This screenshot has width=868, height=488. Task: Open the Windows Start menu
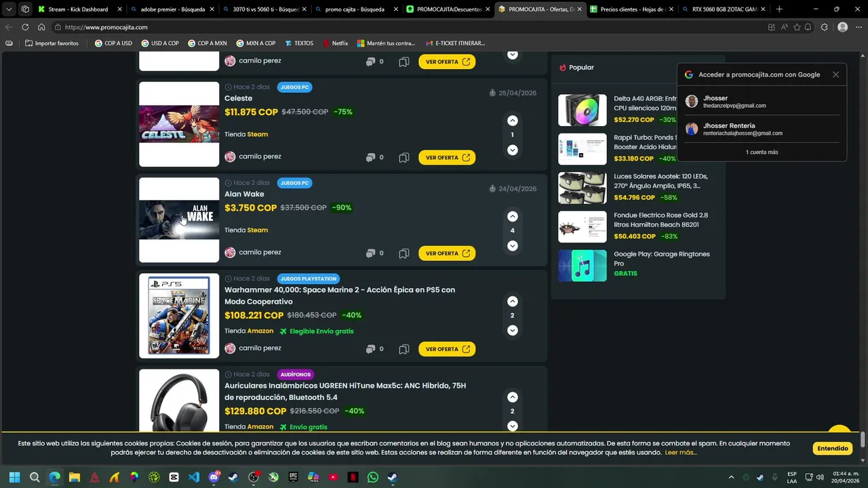[x=15, y=477]
